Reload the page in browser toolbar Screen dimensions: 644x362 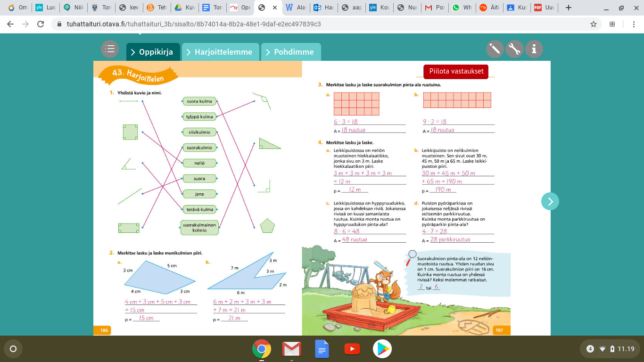[x=41, y=24]
